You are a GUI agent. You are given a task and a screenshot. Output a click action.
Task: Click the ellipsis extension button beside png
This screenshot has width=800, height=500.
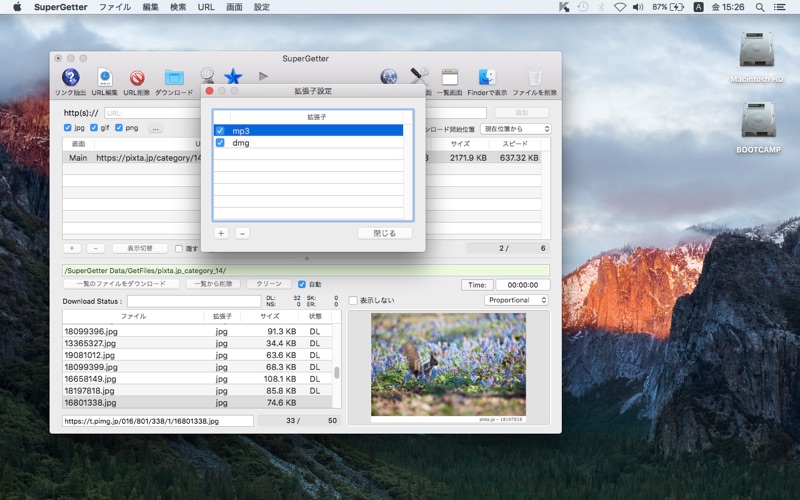(156, 128)
